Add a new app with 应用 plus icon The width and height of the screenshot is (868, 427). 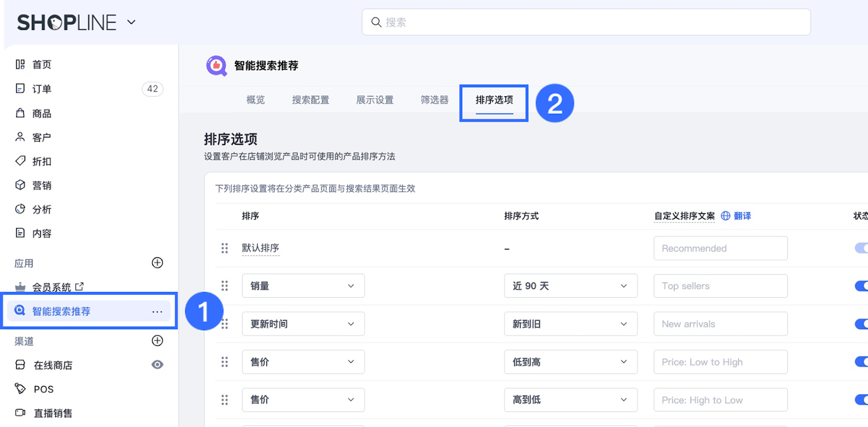pyautogui.click(x=157, y=263)
